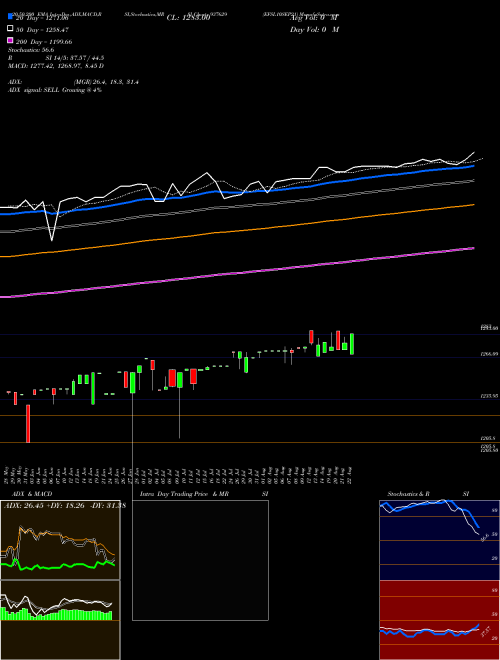Viewport: 500px width, 660px height.
Task: Click the 1266.99 price axis label
Action: click(489, 354)
